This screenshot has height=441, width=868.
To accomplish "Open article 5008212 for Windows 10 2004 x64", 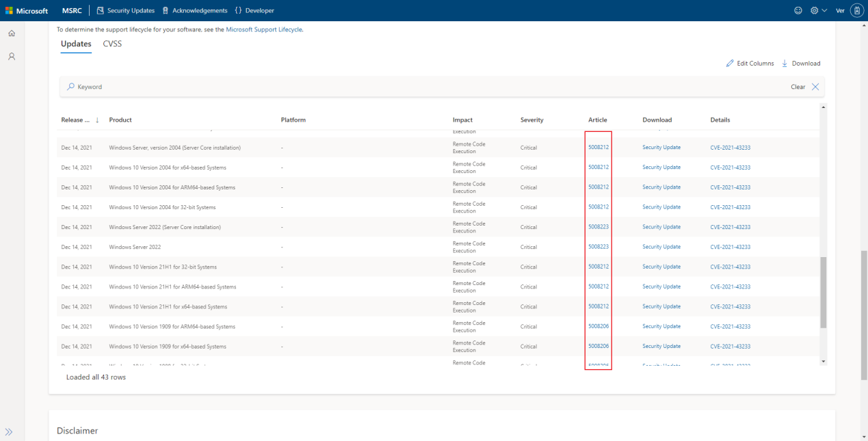I will (599, 167).
